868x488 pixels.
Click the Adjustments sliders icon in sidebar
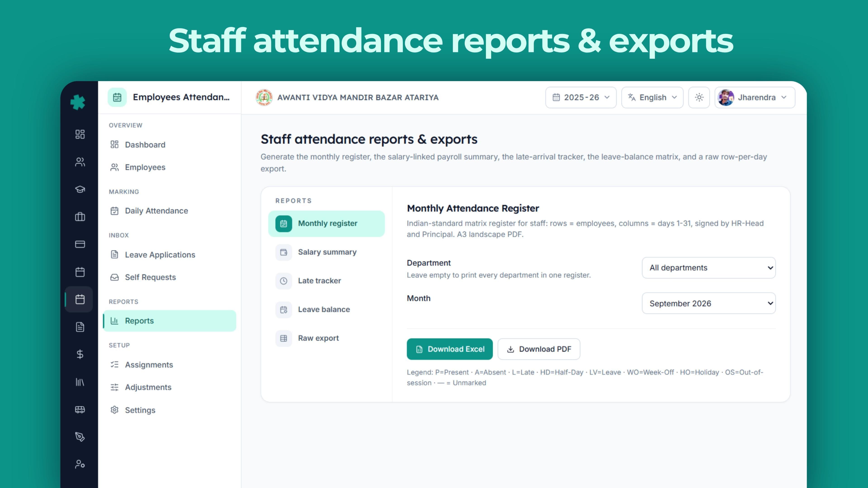tap(115, 387)
